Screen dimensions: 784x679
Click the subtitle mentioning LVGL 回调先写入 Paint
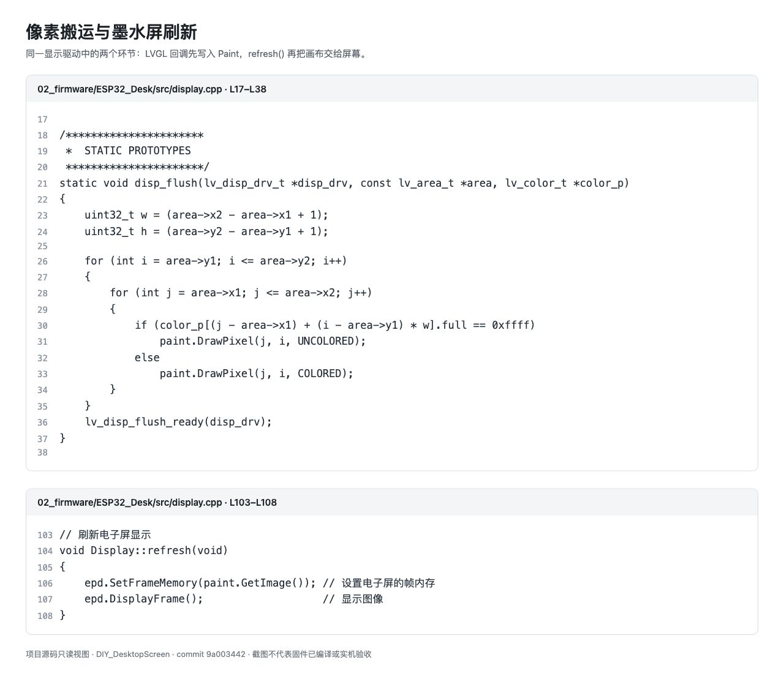pos(197,54)
